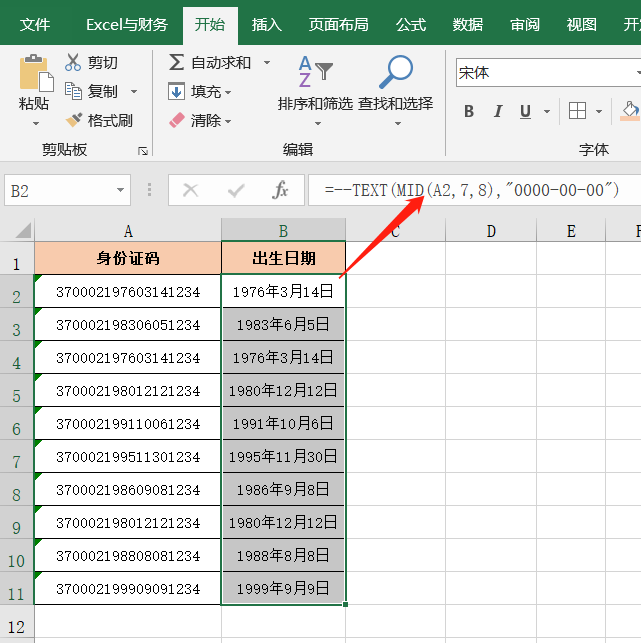Switch to 数据 tab

tap(468, 25)
